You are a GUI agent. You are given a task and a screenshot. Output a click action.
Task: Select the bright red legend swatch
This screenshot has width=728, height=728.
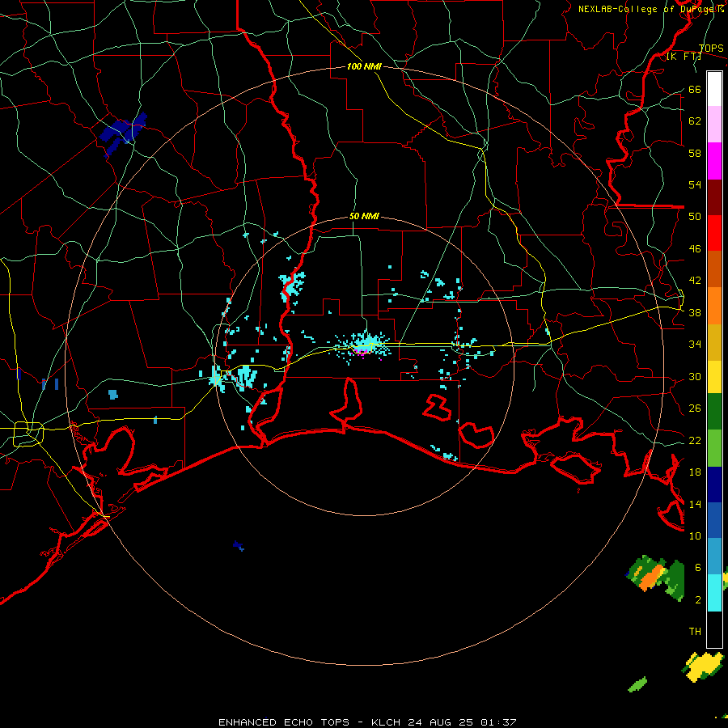tap(714, 233)
